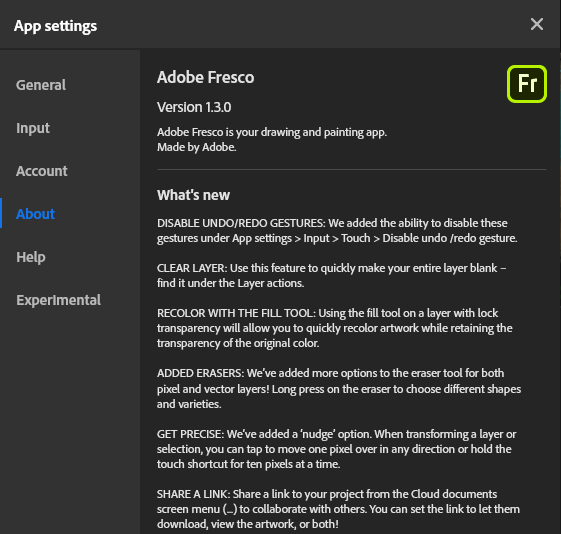Click the DISABLE UNDO/REDO GESTURES paragraph
This screenshot has height=534, width=561.
337,231
